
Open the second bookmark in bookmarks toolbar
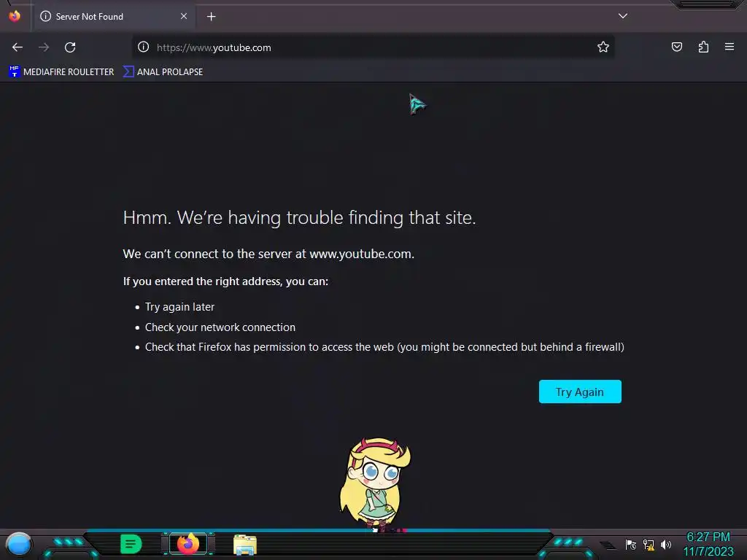pos(163,72)
